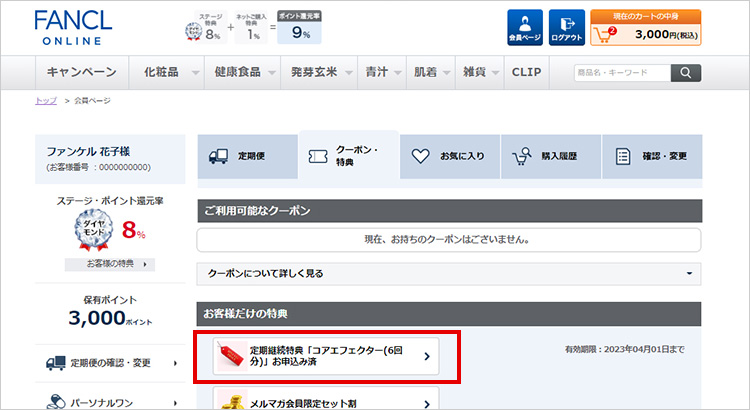This screenshot has height=410, width=750.
Task: Click the ご利用可能なクーポン heading
Action: (x=257, y=211)
